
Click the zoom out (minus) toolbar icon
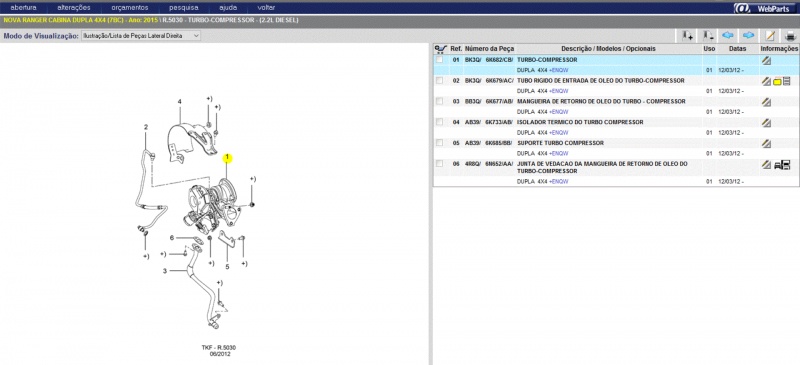[708, 35]
